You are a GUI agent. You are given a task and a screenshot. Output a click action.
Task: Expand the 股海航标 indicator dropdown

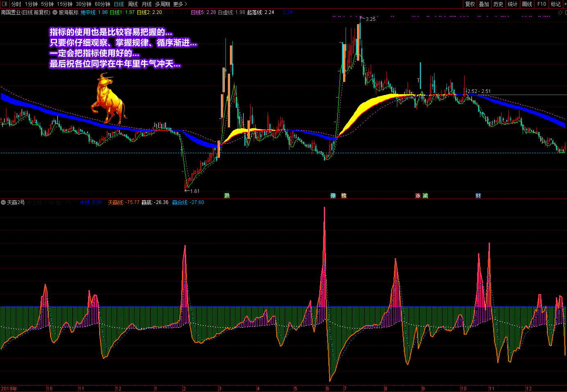point(55,12)
